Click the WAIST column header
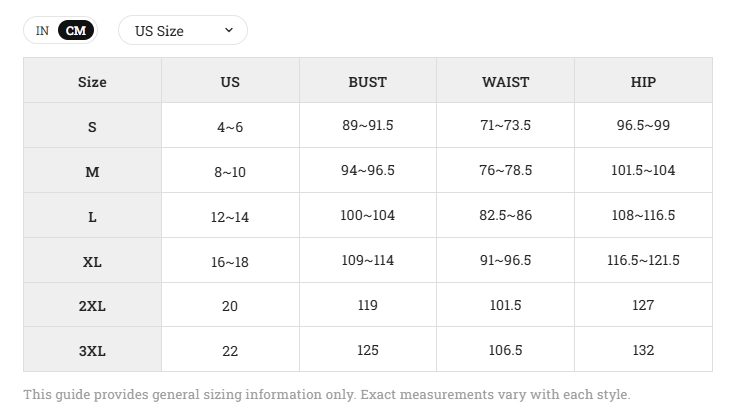Image resolution: width=730 pixels, height=414 pixels. click(x=506, y=81)
